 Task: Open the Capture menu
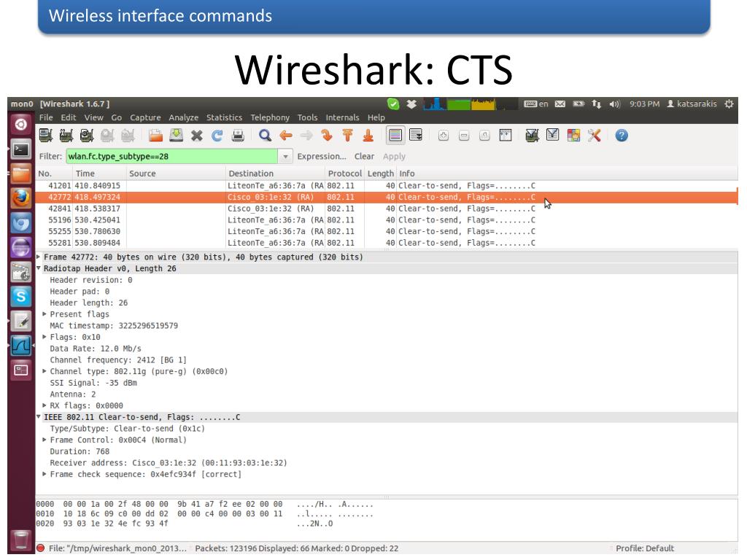(x=145, y=117)
